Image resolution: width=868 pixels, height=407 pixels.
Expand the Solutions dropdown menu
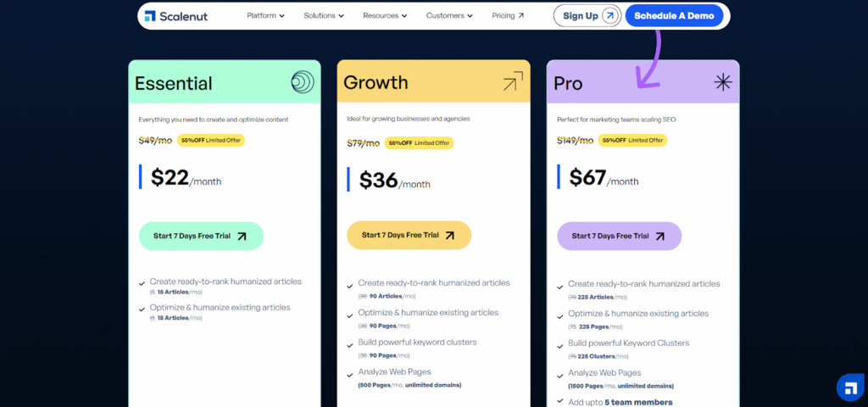(x=324, y=15)
